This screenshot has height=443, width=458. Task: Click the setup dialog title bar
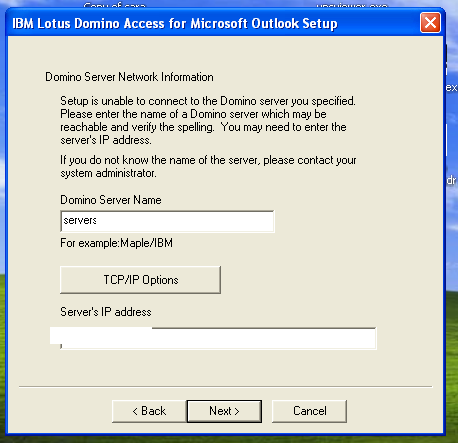[213, 23]
